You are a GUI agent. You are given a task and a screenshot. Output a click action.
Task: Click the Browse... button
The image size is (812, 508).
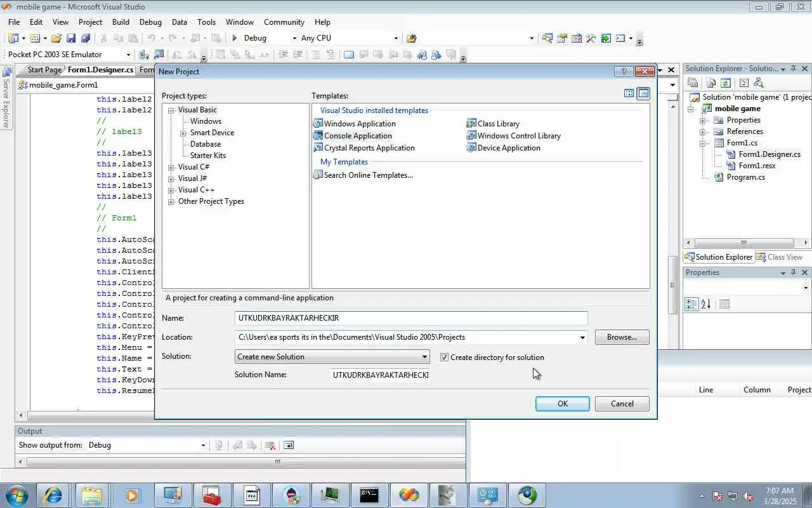(x=622, y=337)
